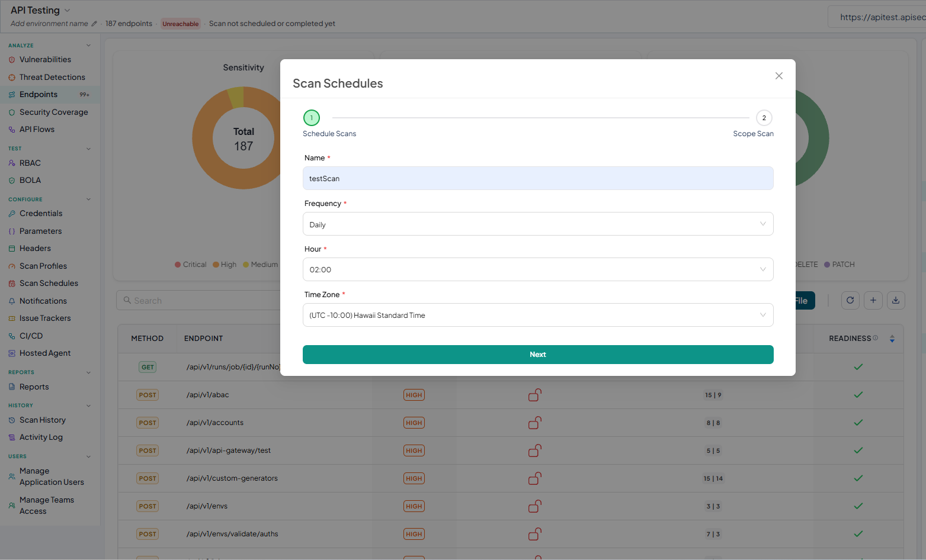Collapse the CONFIGURE sidebar section
Screen dimensions: 926x560
point(88,199)
